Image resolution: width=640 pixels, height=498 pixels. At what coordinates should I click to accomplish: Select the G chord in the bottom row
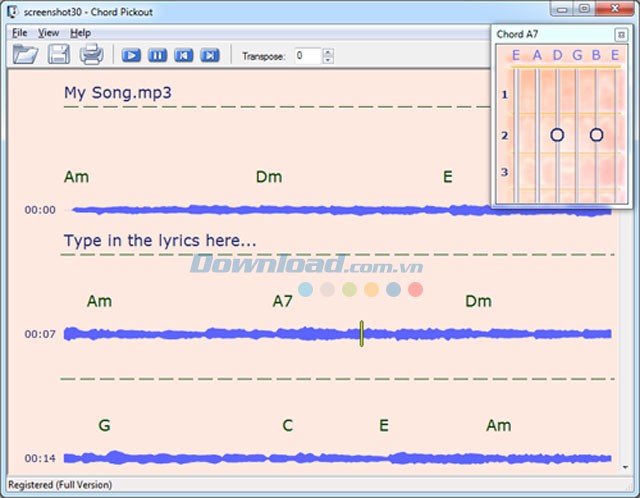click(104, 425)
